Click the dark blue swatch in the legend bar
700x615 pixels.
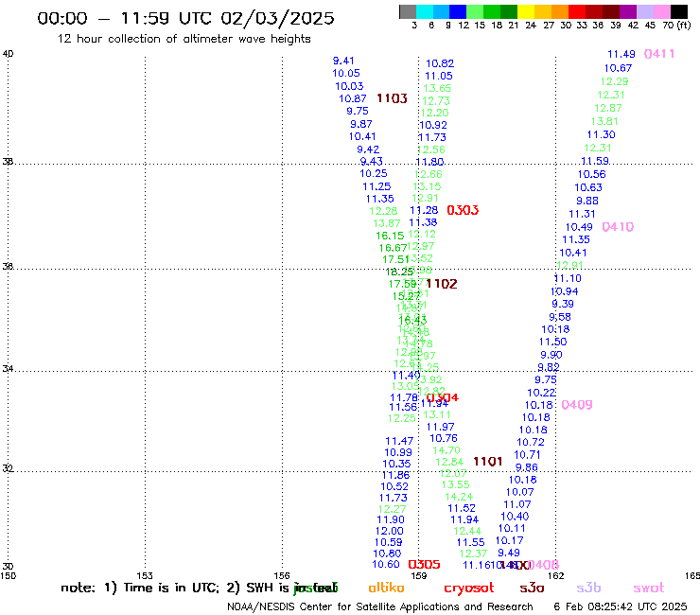458,11
